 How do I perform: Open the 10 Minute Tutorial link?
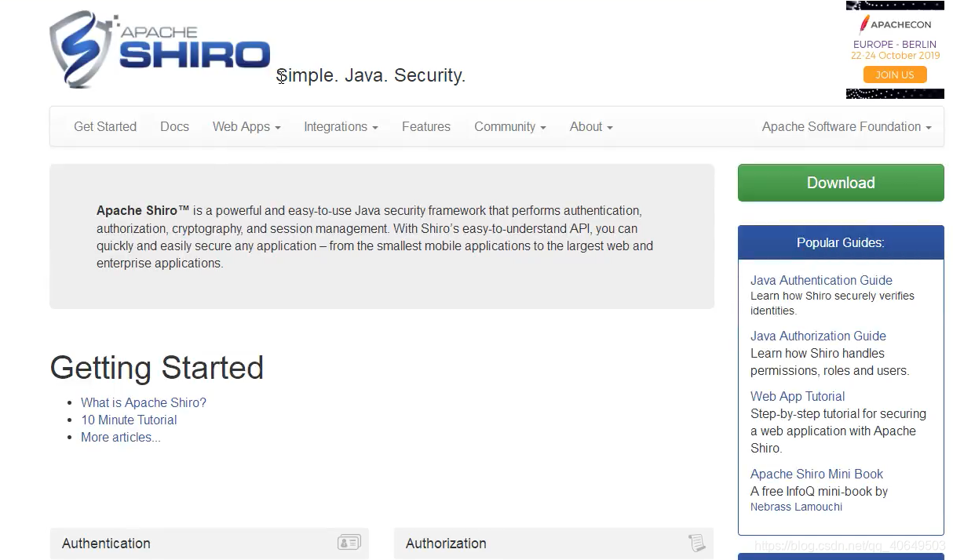129,420
